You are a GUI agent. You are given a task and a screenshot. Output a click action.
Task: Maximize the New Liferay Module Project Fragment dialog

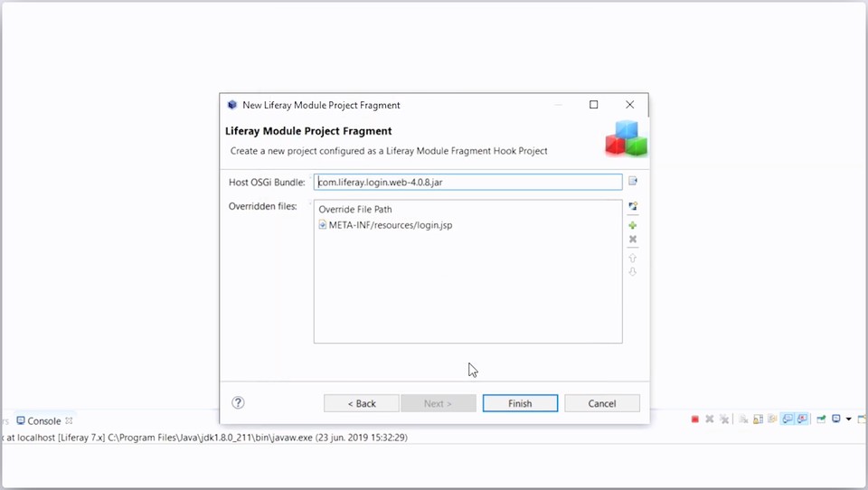593,105
